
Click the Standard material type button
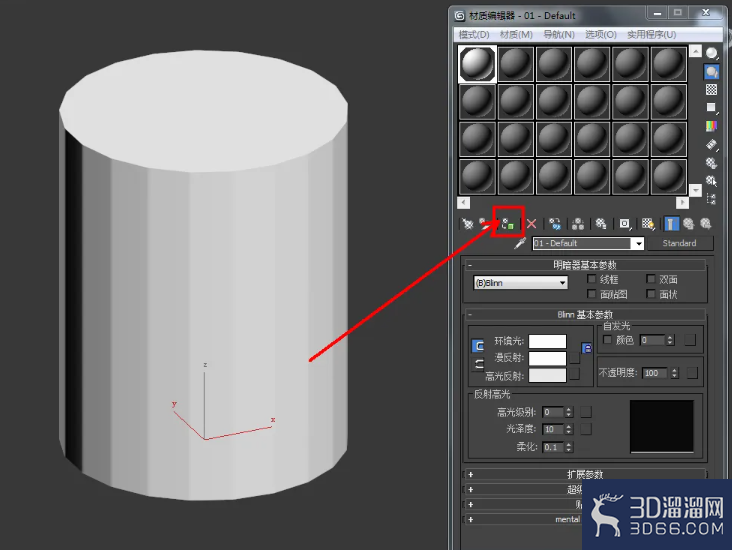(x=679, y=243)
